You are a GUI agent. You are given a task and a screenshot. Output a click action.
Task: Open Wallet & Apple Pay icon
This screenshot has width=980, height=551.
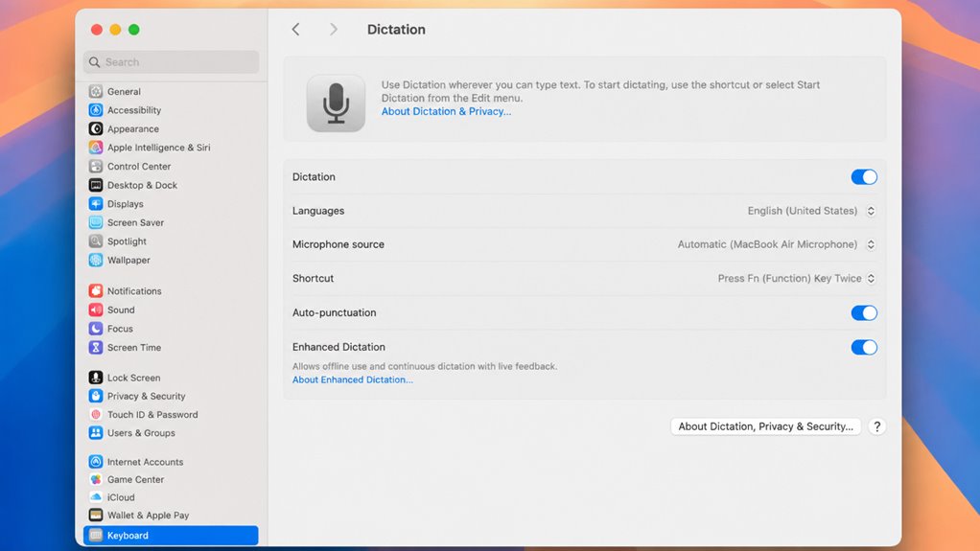click(96, 515)
